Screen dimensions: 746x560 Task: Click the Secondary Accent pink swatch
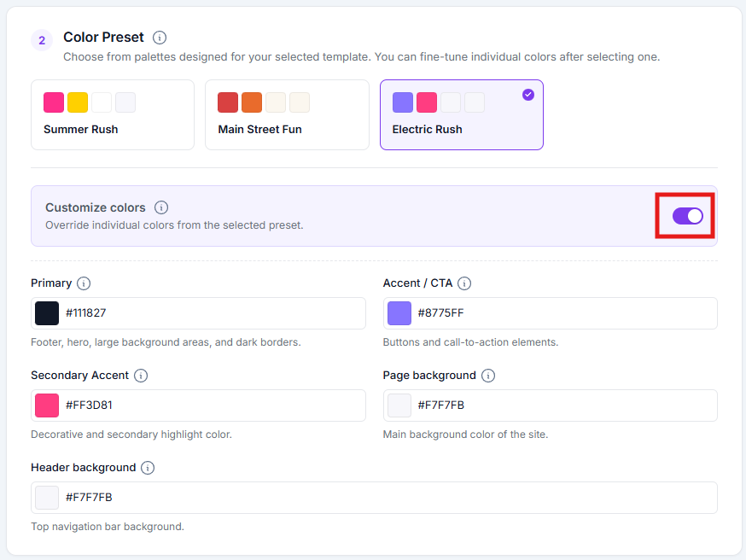tap(47, 405)
